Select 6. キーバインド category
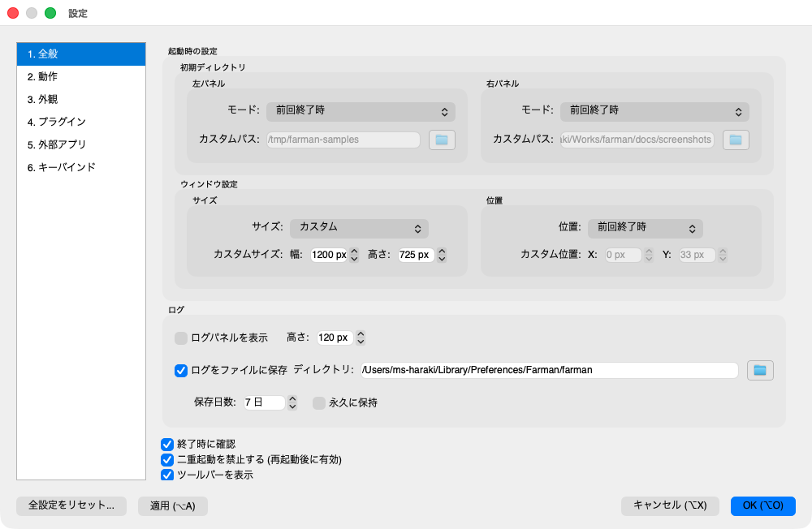The width and height of the screenshot is (812, 529). 81,168
